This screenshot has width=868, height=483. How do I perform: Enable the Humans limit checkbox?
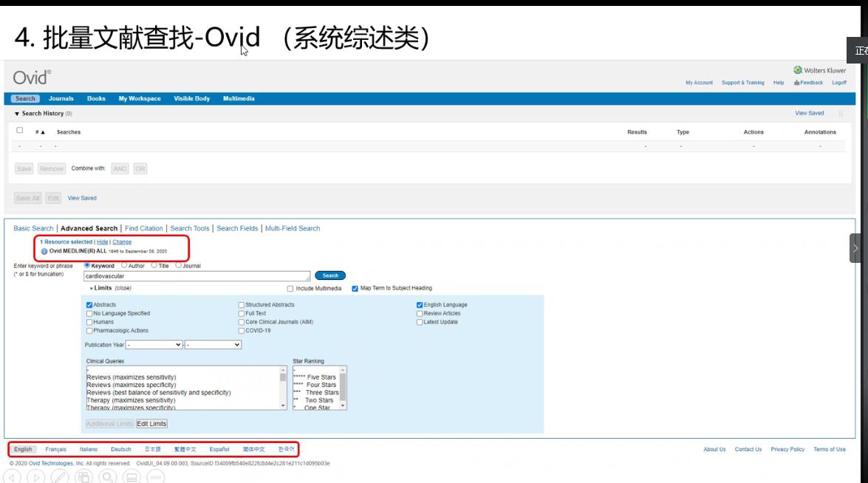click(89, 322)
